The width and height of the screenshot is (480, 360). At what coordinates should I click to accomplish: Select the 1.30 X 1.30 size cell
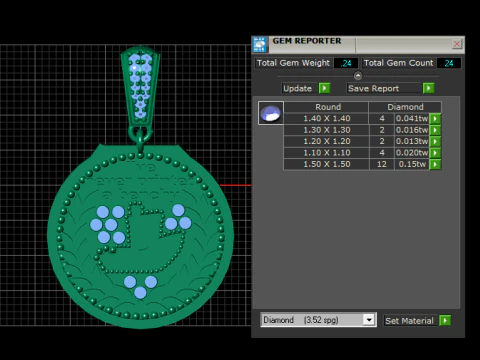(x=327, y=130)
